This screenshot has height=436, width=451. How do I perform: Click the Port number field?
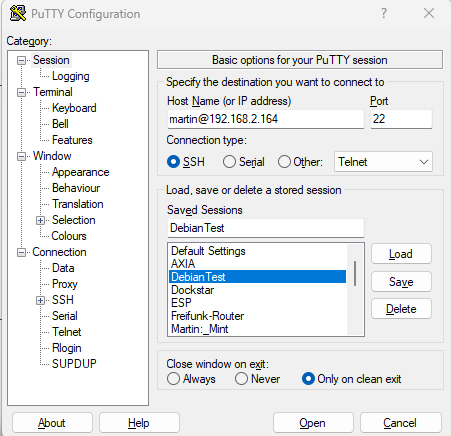click(401, 119)
